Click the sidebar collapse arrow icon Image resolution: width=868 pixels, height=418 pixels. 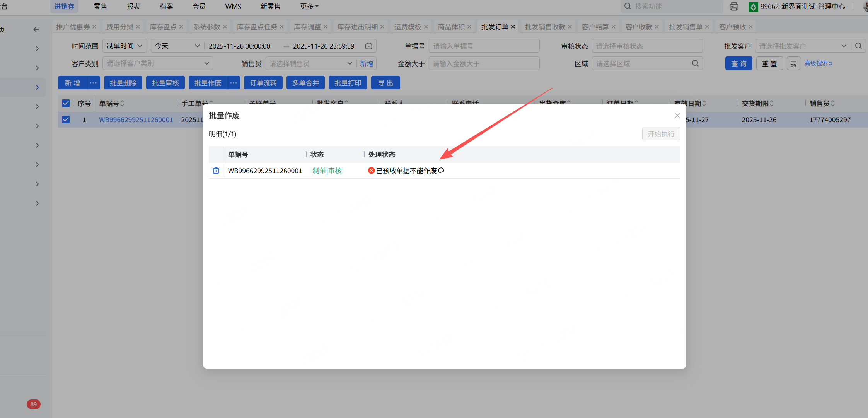click(36, 29)
